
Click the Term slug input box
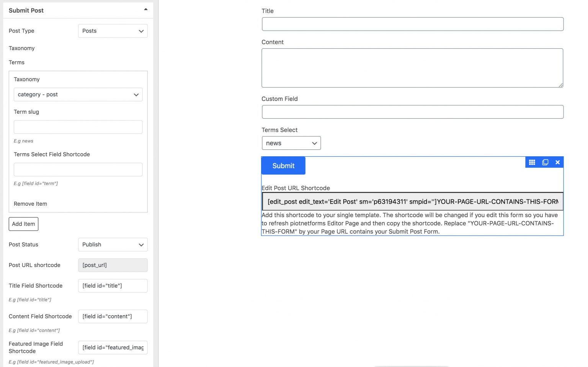78,127
